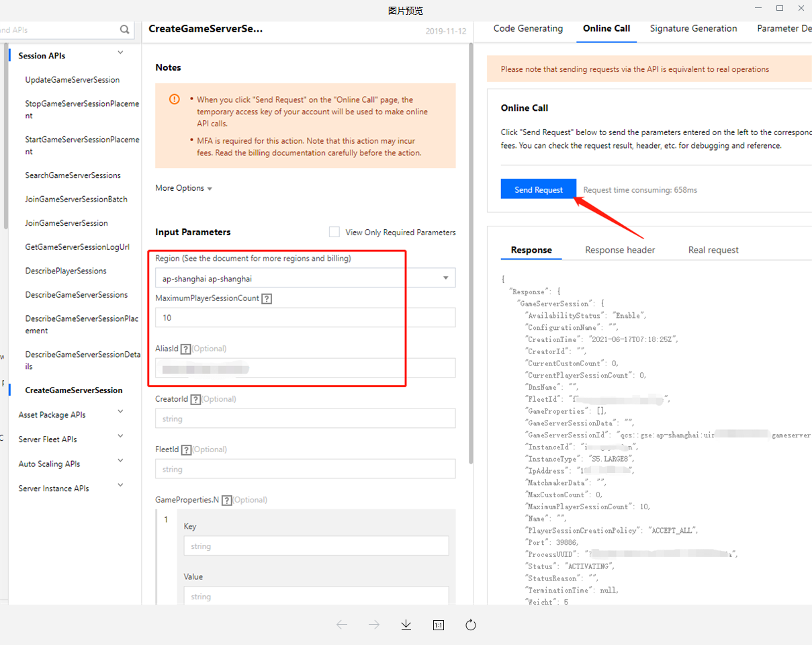Go to next image in viewer
812x645 pixels.
pos(374,625)
